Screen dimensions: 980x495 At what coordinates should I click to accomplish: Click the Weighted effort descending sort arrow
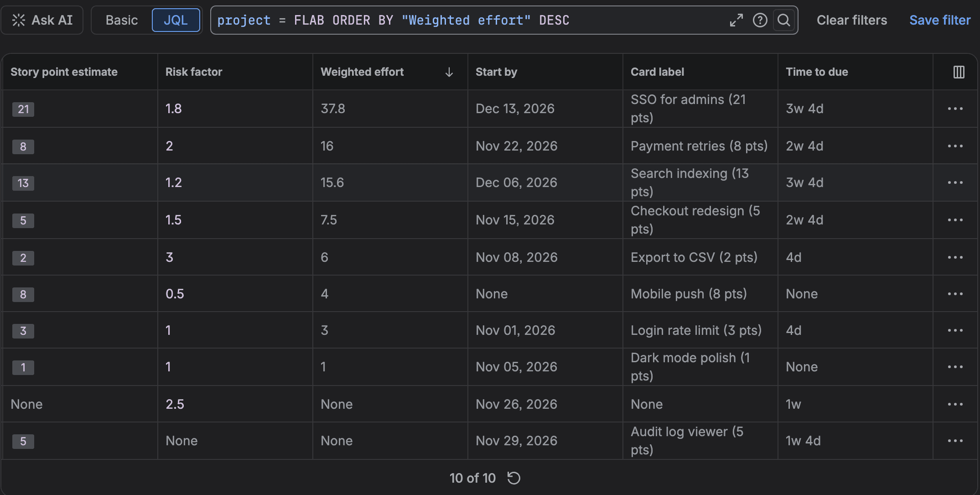point(449,72)
